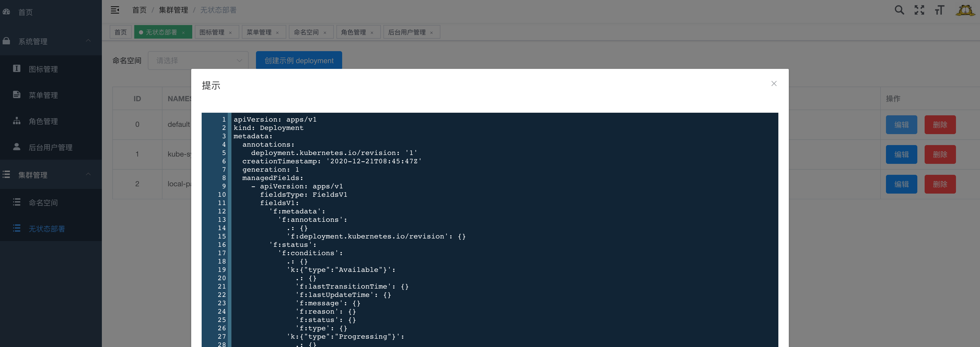Open 图标管理 in the sidebar
Image resolution: width=980 pixels, height=347 pixels.
(43, 69)
